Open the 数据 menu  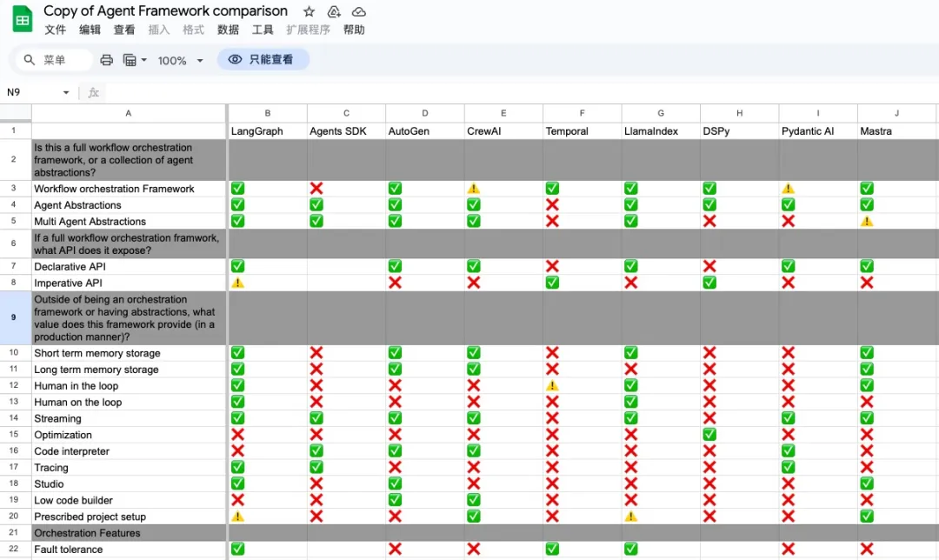tap(228, 30)
